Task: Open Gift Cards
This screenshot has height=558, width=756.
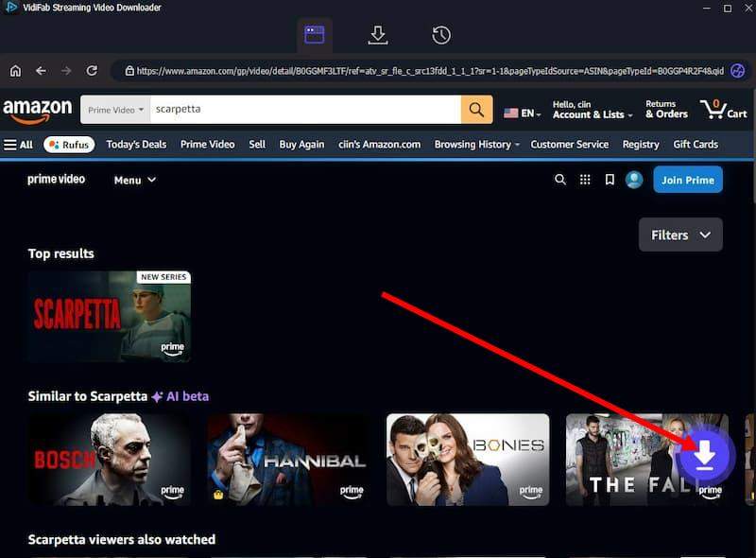Action: tap(696, 145)
